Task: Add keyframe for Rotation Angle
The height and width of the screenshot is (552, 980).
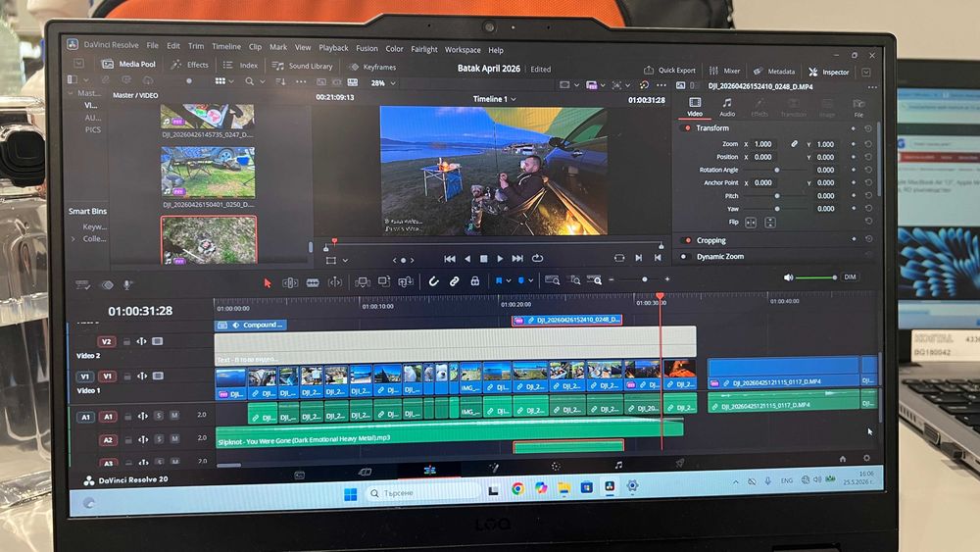Action: pyautogui.click(x=854, y=170)
